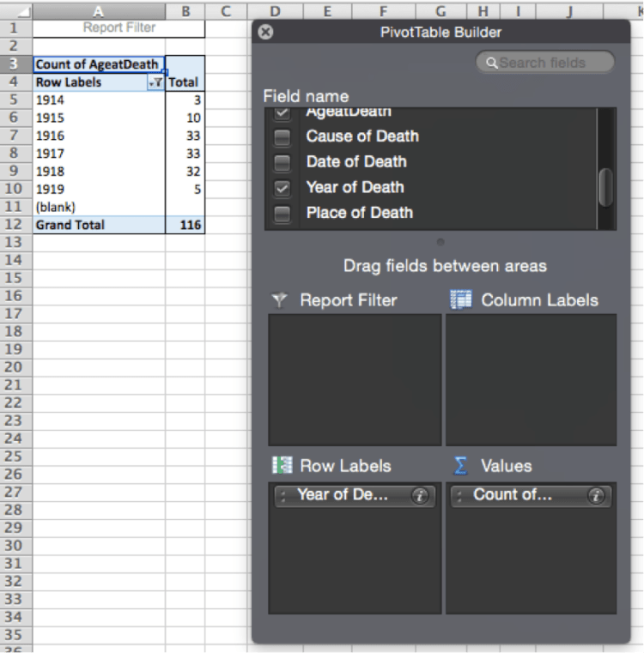Click the search magnifier icon
The width and height of the screenshot is (644, 653).
[491, 63]
